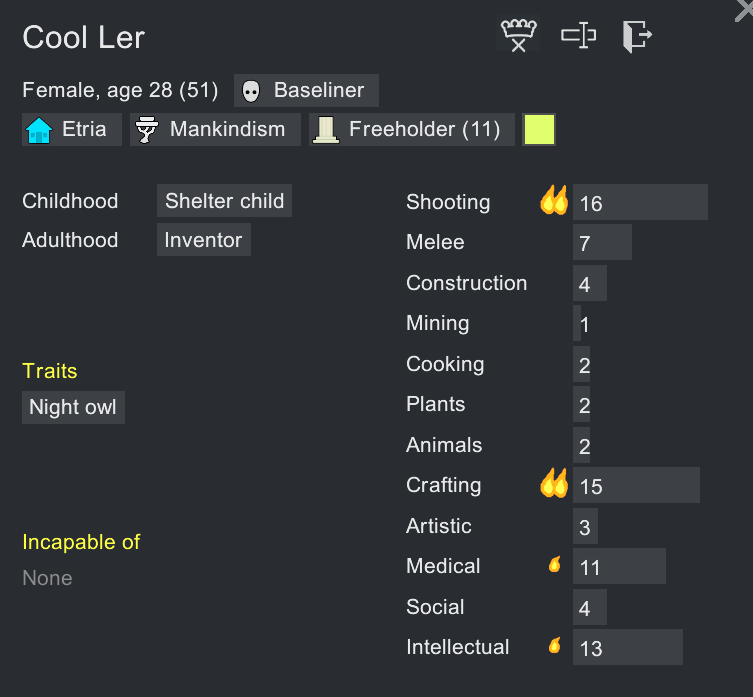
Task: Close the character info panel
Action: (743, 8)
